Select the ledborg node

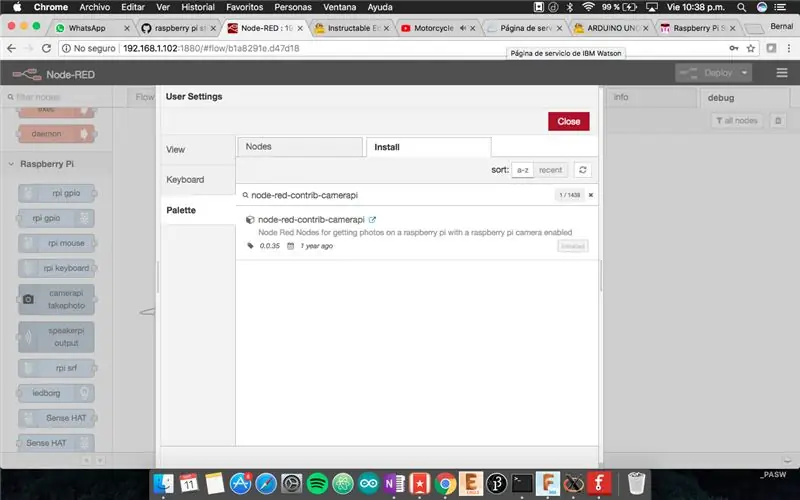56,393
